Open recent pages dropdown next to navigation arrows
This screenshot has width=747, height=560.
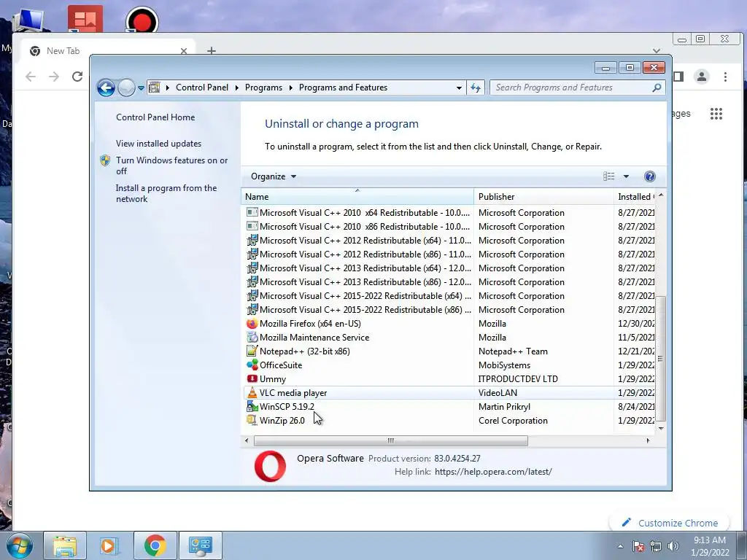[141, 88]
